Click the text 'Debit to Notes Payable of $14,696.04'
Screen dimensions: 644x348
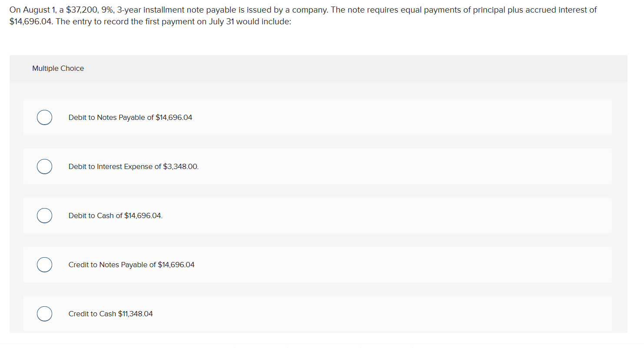[130, 117]
